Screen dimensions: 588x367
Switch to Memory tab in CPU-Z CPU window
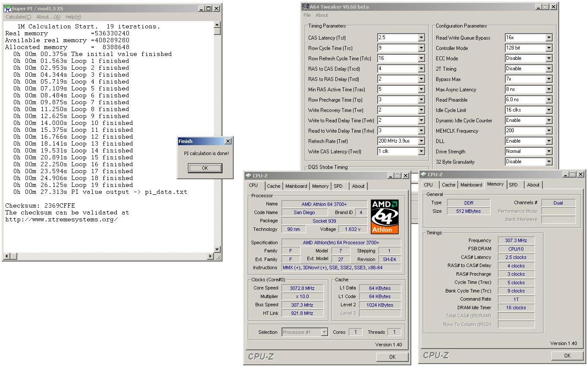[x=320, y=186]
